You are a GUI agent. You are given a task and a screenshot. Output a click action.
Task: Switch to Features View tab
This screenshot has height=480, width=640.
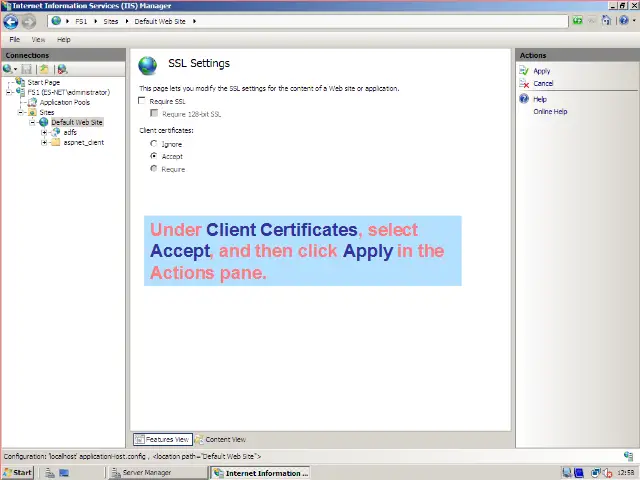coord(163,439)
